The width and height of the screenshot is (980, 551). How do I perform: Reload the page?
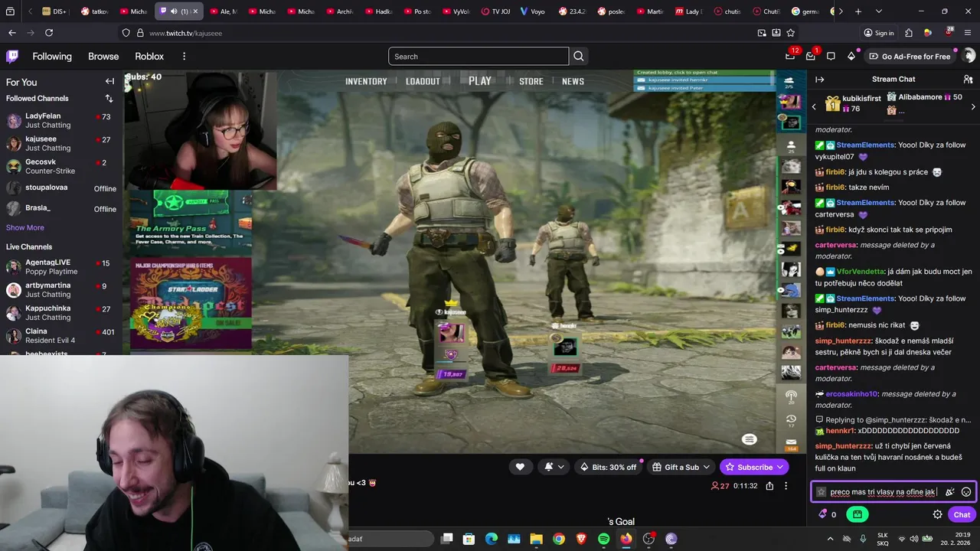[49, 33]
